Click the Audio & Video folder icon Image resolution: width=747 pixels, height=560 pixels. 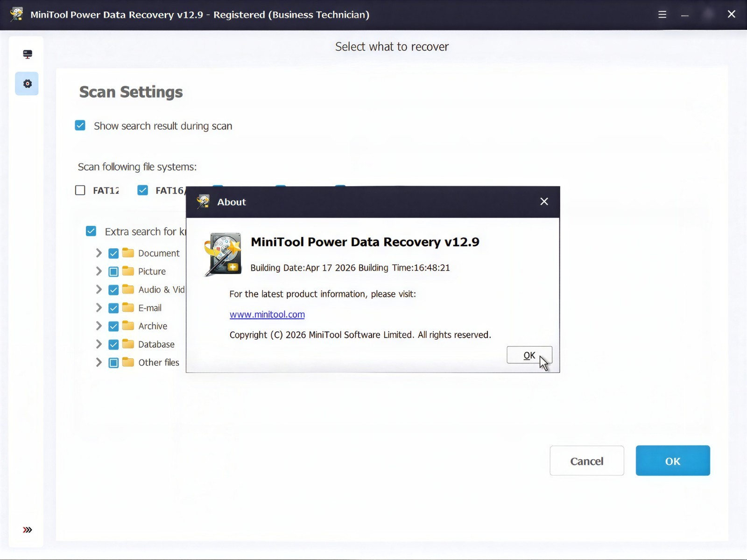point(128,289)
